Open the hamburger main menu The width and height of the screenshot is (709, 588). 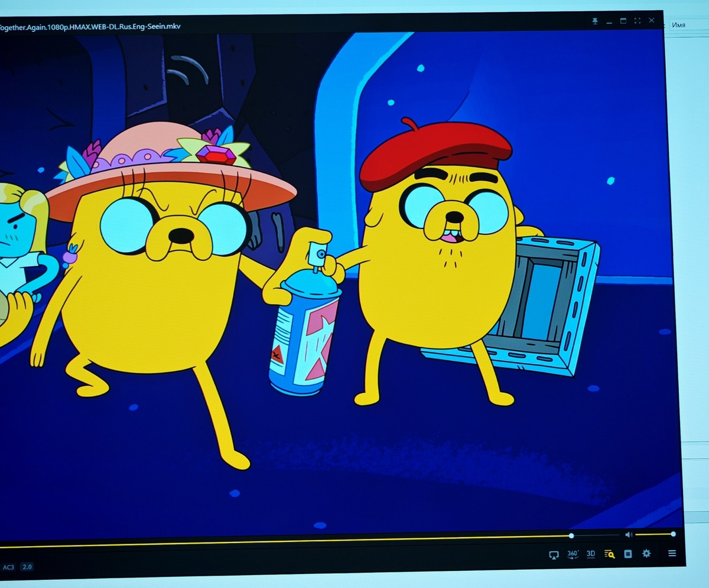672,553
